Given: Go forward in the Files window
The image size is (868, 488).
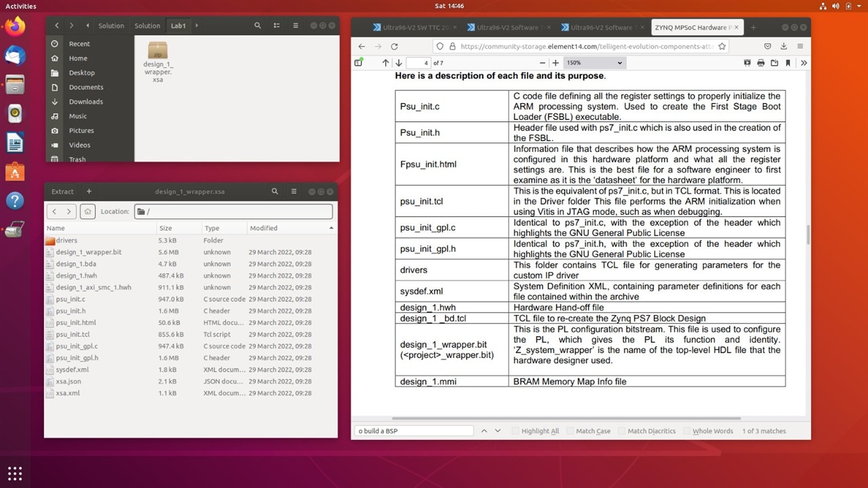Looking at the screenshot, I should pyautogui.click(x=72, y=26).
